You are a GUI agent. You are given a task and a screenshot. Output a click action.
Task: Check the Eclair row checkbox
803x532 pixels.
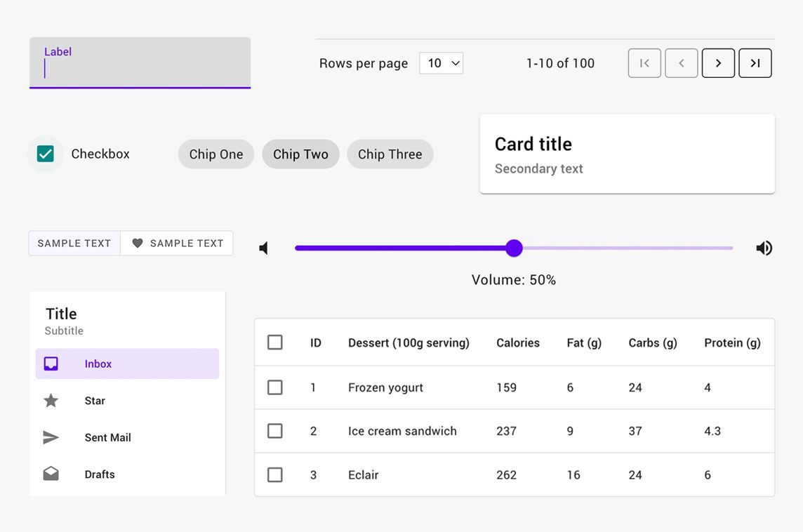click(x=275, y=474)
